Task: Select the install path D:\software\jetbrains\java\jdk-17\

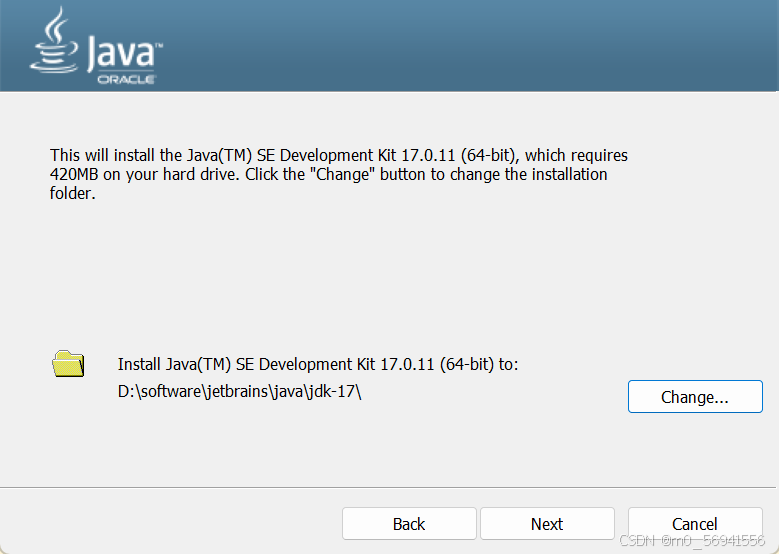Action: (239, 392)
